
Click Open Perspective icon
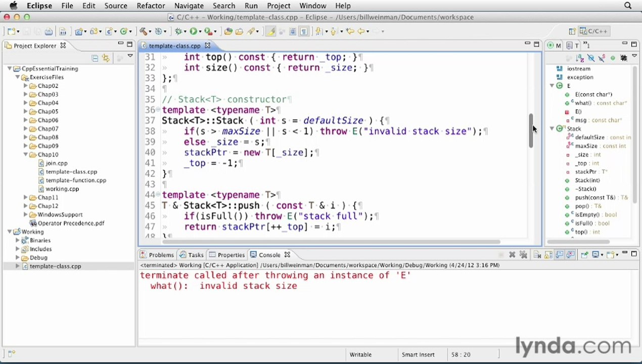[572, 31]
